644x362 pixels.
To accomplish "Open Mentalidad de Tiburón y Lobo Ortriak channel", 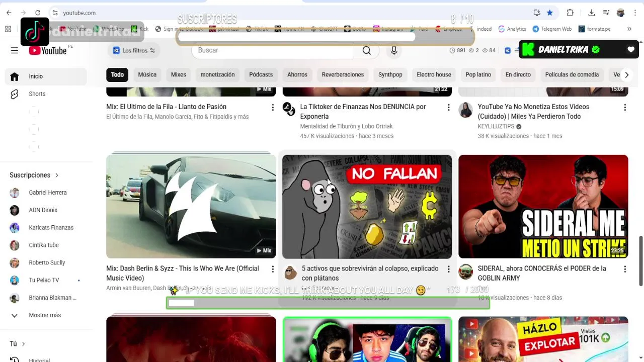I will click(346, 126).
